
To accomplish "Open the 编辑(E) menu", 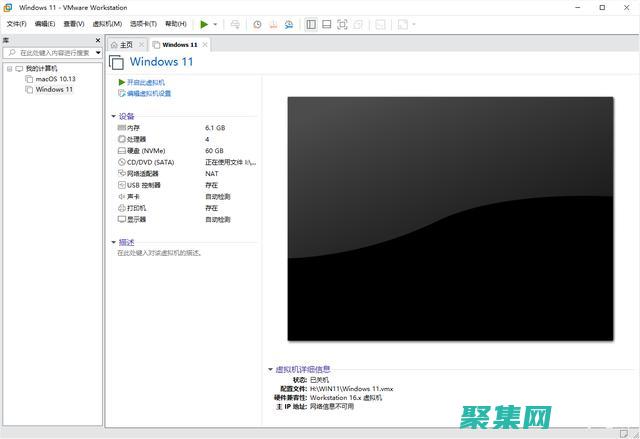I will (x=44, y=24).
